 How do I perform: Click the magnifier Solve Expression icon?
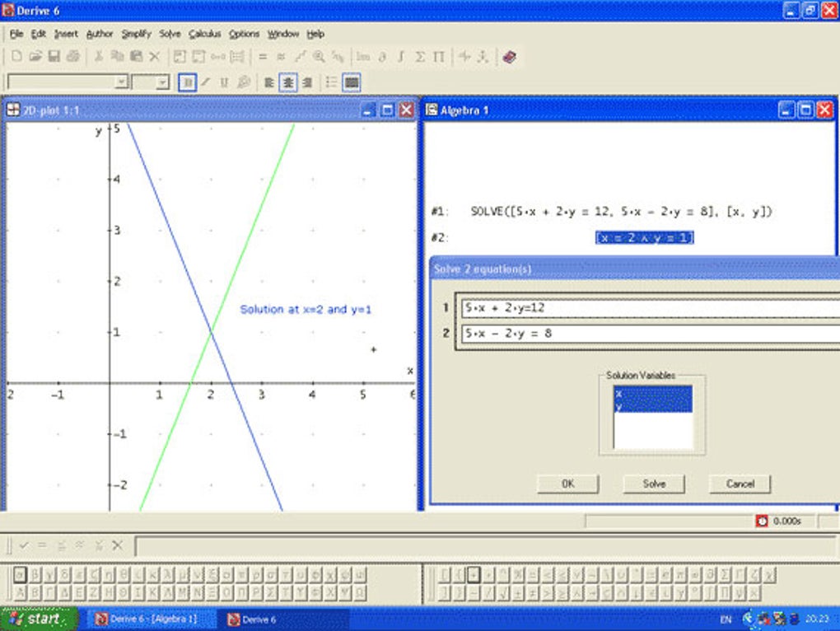pyautogui.click(x=319, y=56)
